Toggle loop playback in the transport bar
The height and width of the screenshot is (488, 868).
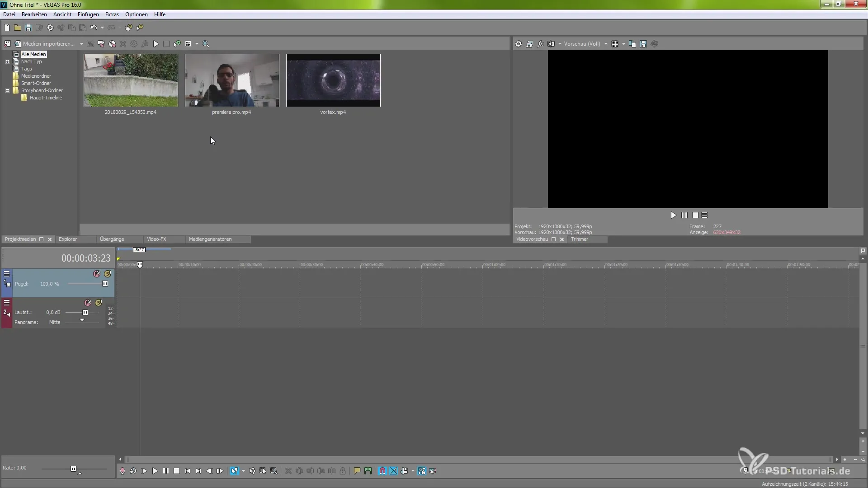(x=133, y=471)
